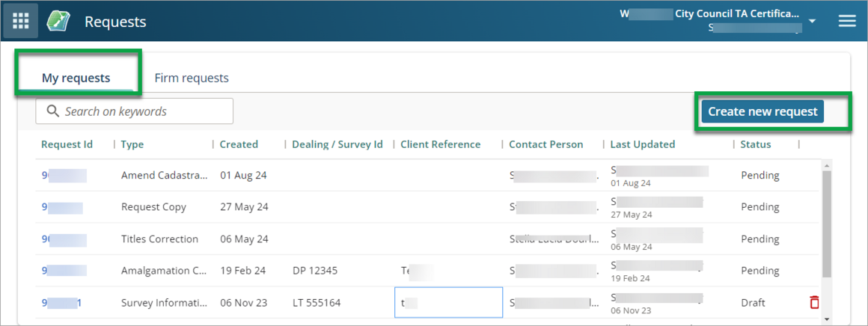This screenshot has height=326, width=868.
Task: Sort by the Created column header
Action: pyautogui.click(x=239, y=144)
